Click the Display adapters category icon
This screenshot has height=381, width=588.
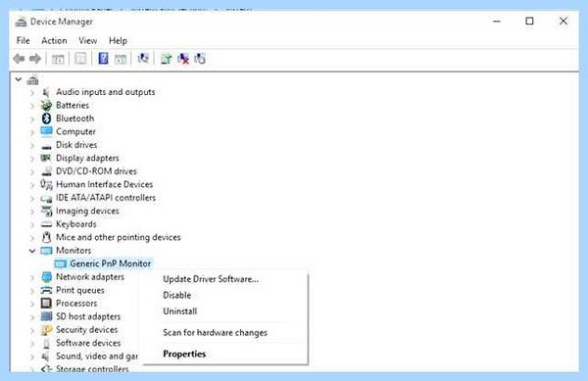click(46, 158)
